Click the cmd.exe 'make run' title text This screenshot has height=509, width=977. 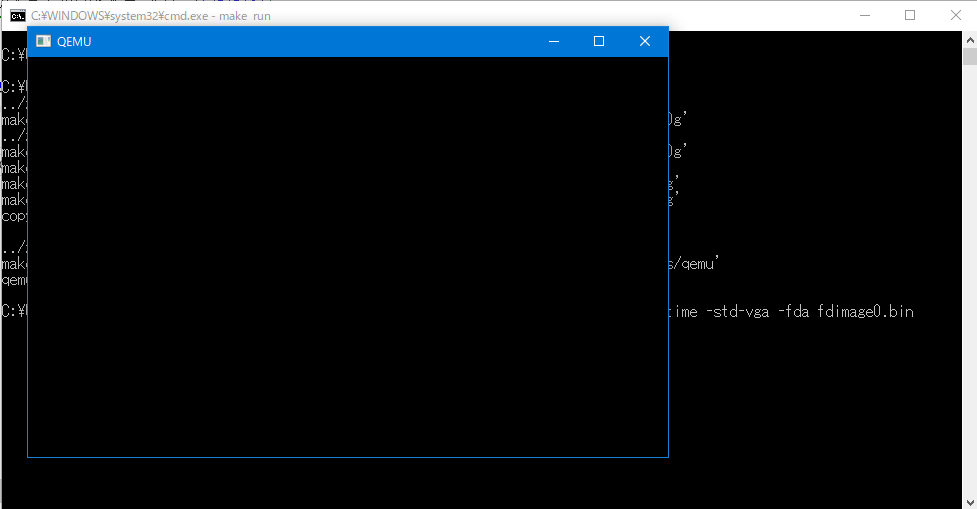(x=245, y=16)
